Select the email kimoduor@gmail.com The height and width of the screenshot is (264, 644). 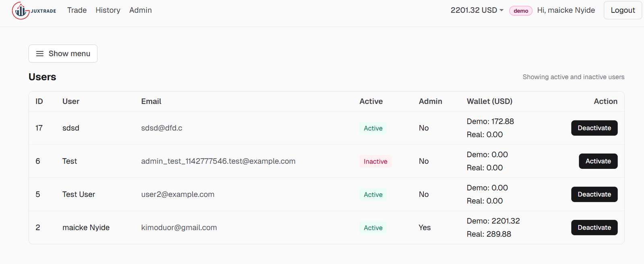coord(179,227)
